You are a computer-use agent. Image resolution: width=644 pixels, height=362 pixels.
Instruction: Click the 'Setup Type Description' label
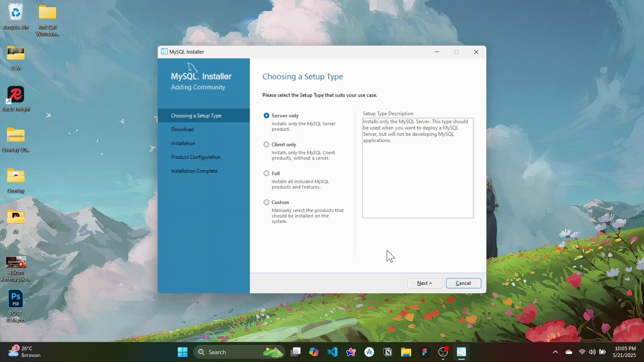click(x=388, y=114)
